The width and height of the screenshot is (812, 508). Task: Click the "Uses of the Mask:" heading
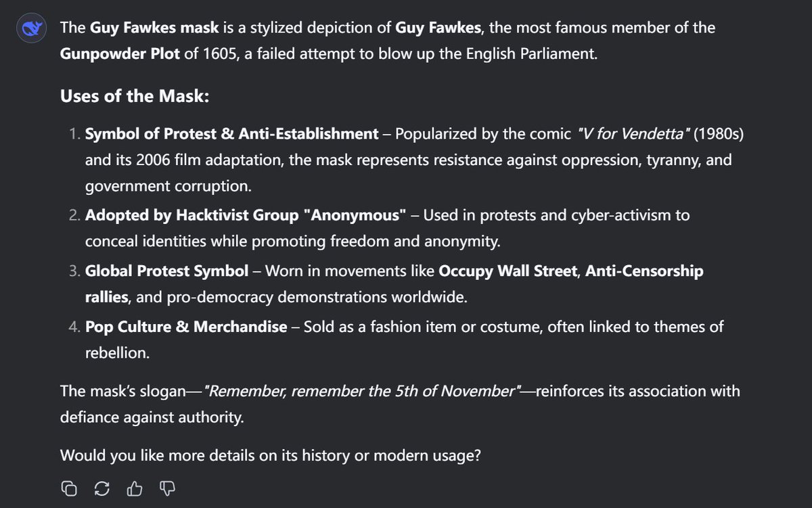point(135,96)
